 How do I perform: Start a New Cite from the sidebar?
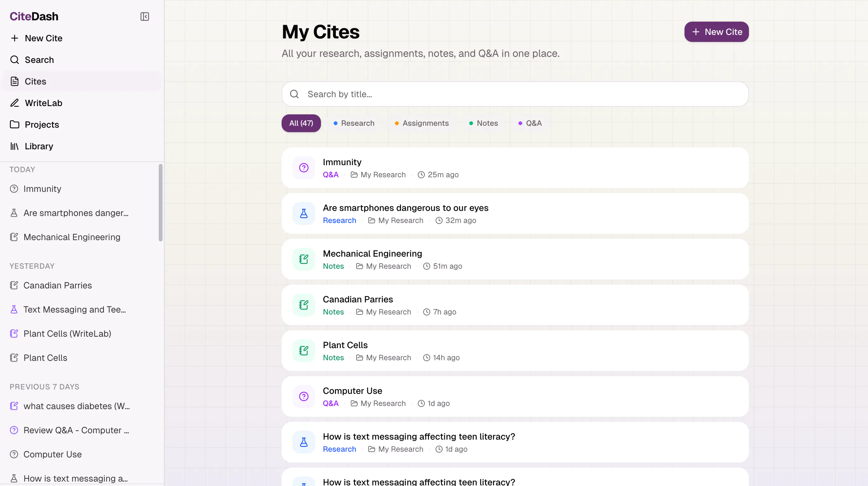[81, 38]
